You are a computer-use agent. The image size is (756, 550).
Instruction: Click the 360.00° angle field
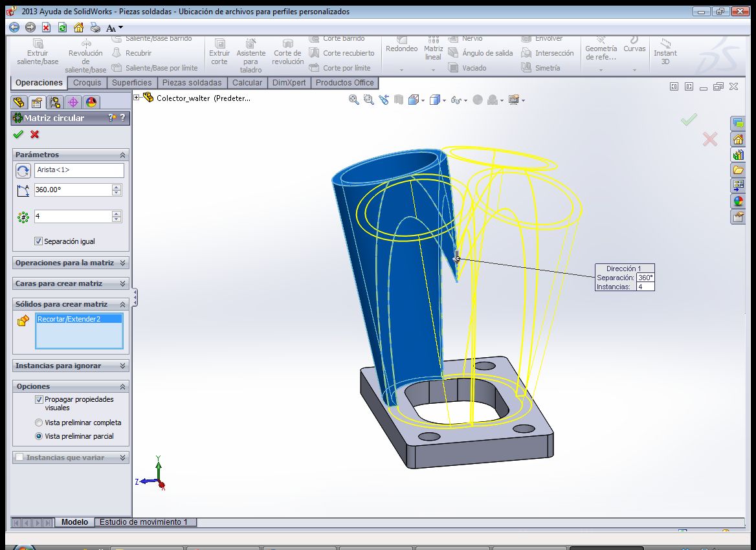click(x=73, y=190)
